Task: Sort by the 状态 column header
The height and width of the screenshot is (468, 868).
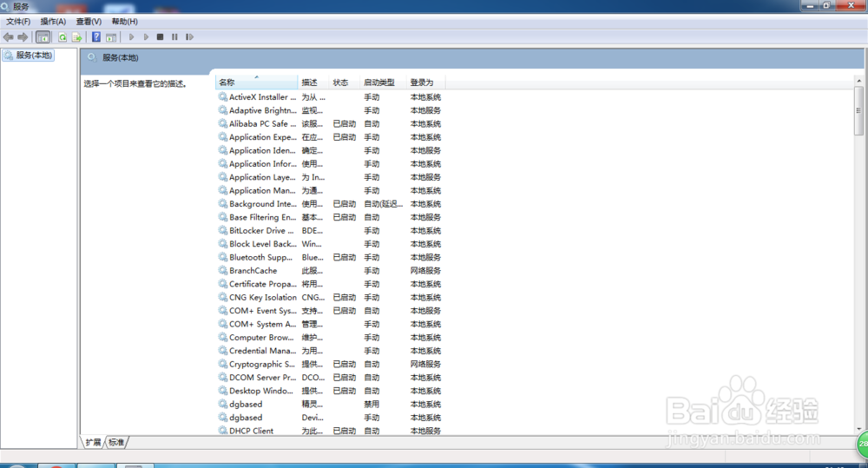Action: 345,82
